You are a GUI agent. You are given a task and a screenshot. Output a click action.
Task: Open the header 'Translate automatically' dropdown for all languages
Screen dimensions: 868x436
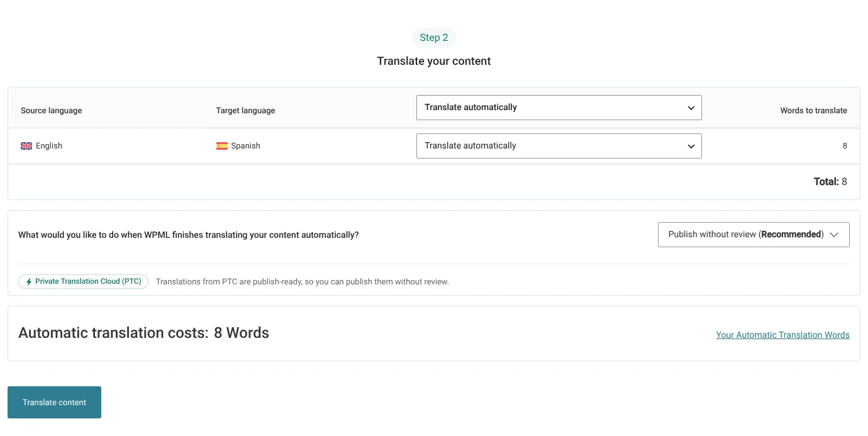(x=559, y=108)
